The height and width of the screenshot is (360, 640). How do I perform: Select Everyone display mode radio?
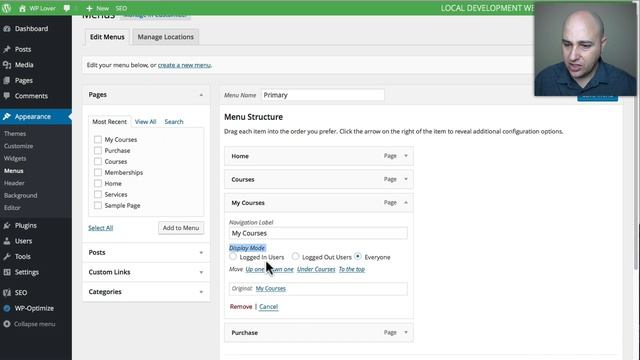coord(358,256)
